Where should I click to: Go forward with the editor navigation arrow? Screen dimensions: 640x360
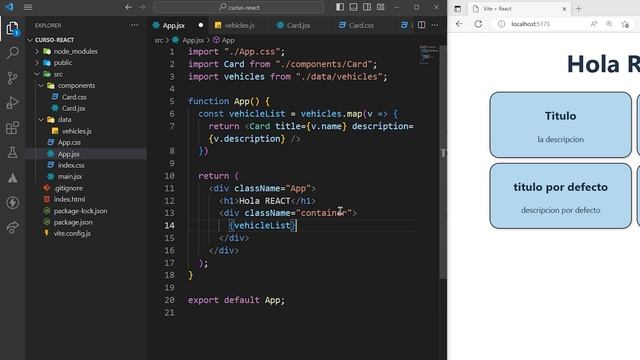(142, 7)
